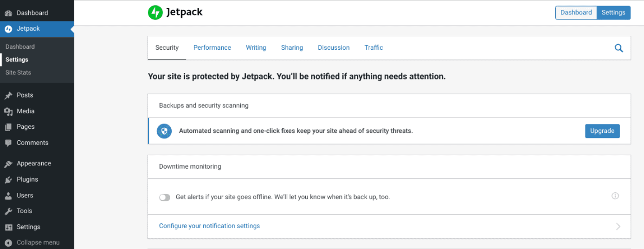
Task: Open the Posts menu label
Action: coord(25,95)
